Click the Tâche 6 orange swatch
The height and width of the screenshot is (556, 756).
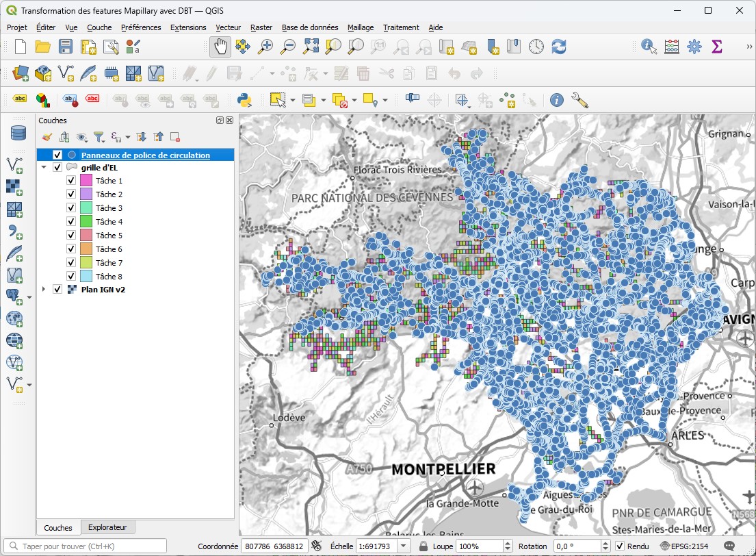point(86,249)
